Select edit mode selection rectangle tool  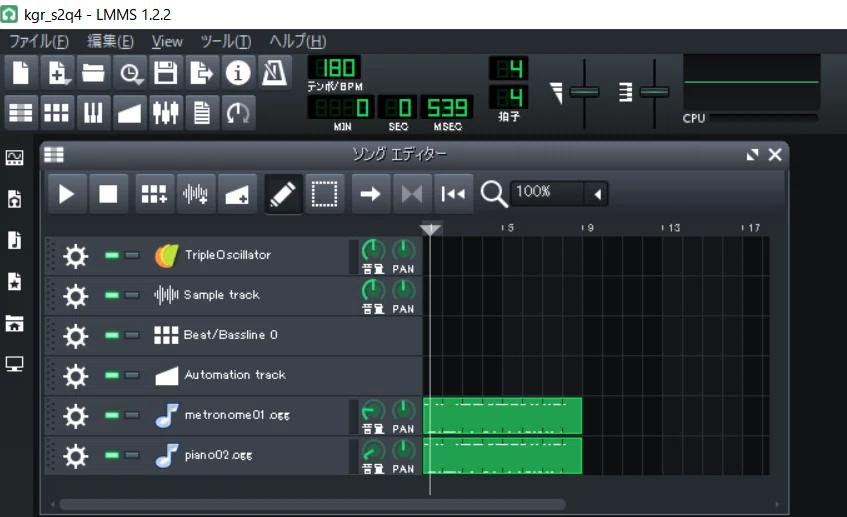click(324, 194)
